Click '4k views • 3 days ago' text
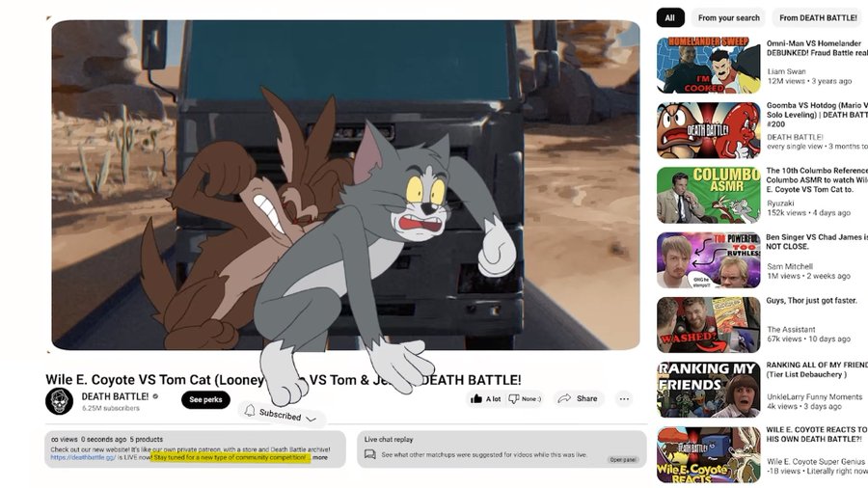Viewport: 868px width, 488px height. [804, 406]
